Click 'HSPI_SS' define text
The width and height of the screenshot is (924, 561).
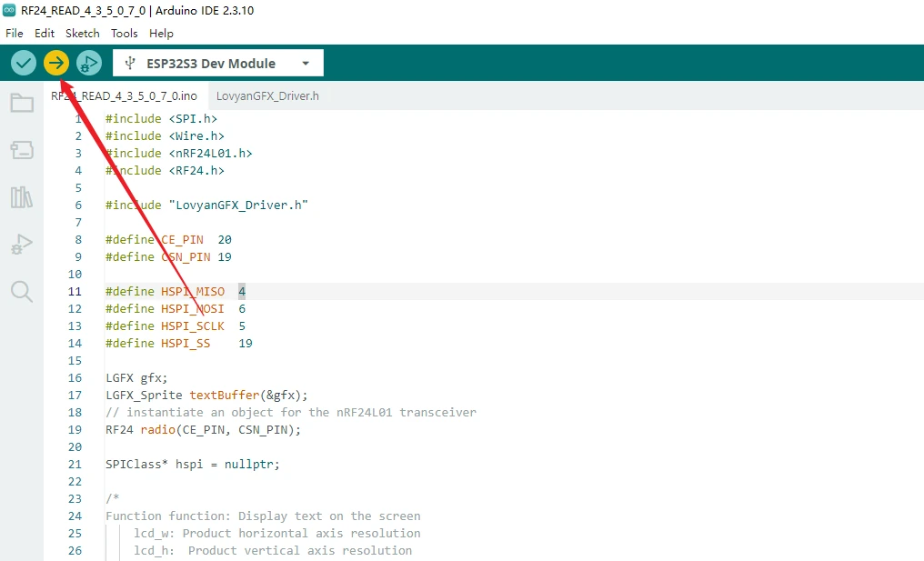[x=186, y=343]
